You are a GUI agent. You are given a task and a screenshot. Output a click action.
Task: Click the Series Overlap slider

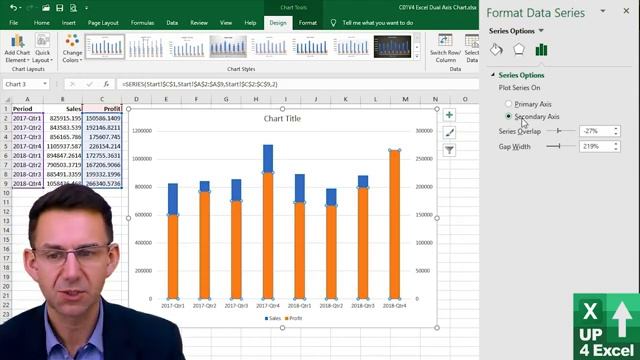(x=560, y=131)
